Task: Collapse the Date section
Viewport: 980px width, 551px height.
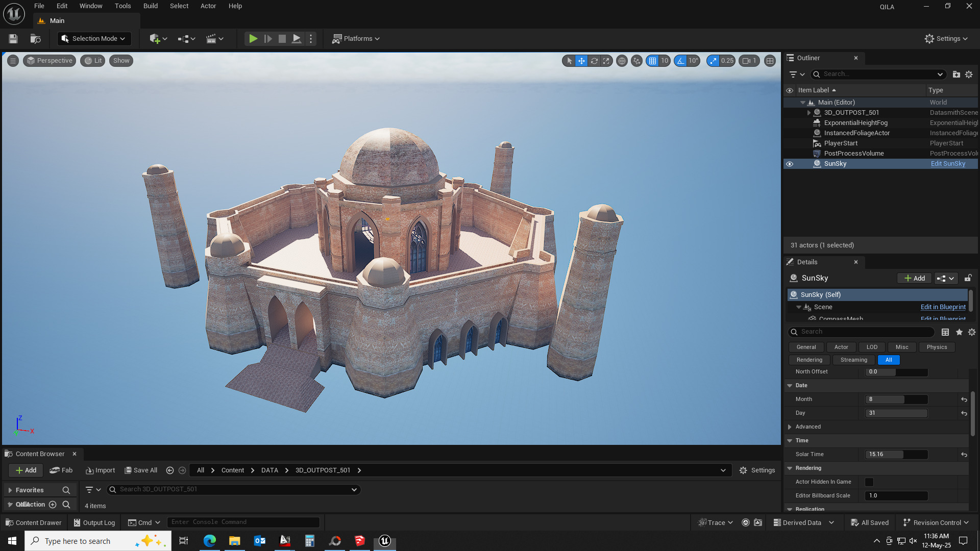Action: (790, 386)
